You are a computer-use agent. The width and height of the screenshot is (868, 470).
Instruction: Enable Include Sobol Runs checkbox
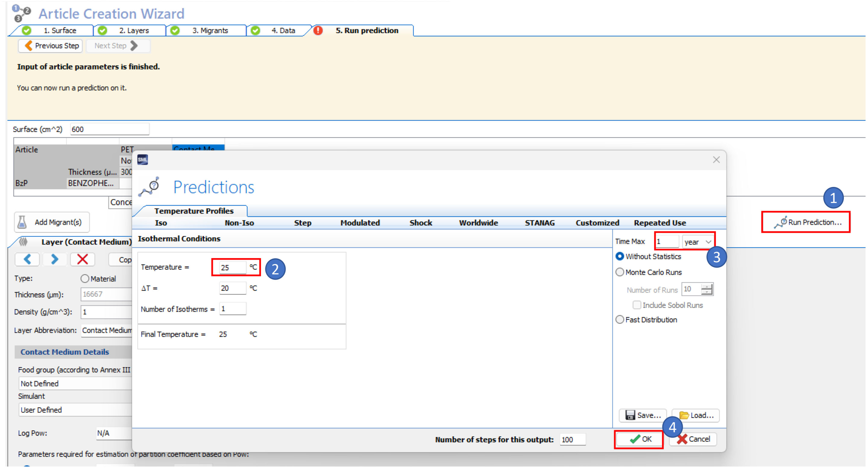tap(637, 305)
